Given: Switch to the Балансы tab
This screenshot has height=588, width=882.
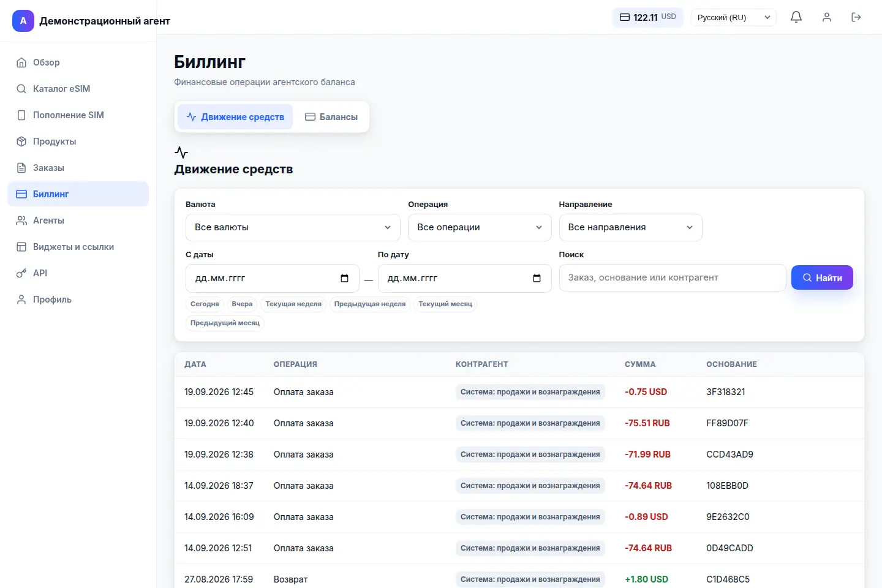Looking at the screenshot, I should pyautogui.click(x=331, y=117).
